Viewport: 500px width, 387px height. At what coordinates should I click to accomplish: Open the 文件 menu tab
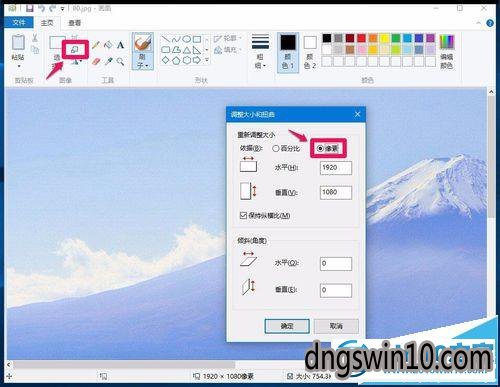click(19, 22)
